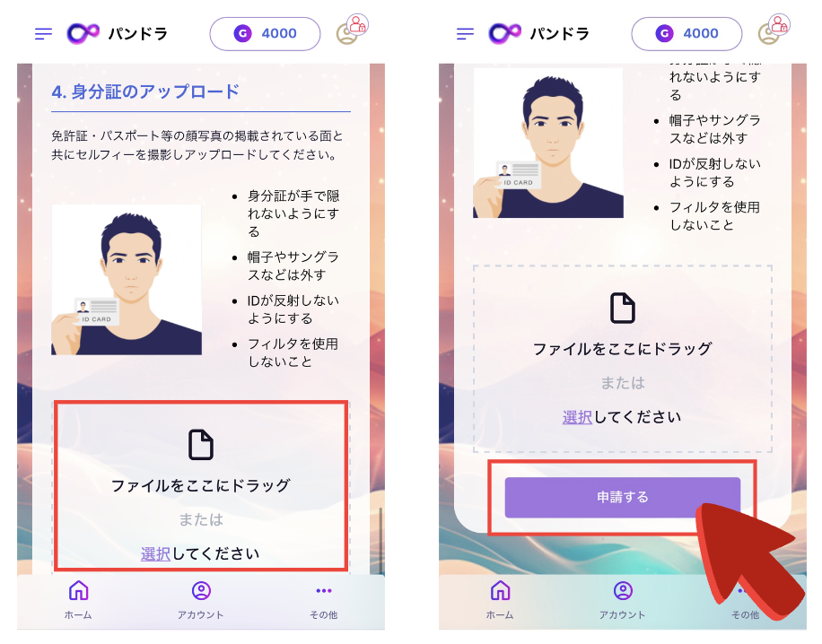Go to ホーム tab on left screen
Image resolution: width=822 pixels, height=644 pixels.
tap(78, 600)
